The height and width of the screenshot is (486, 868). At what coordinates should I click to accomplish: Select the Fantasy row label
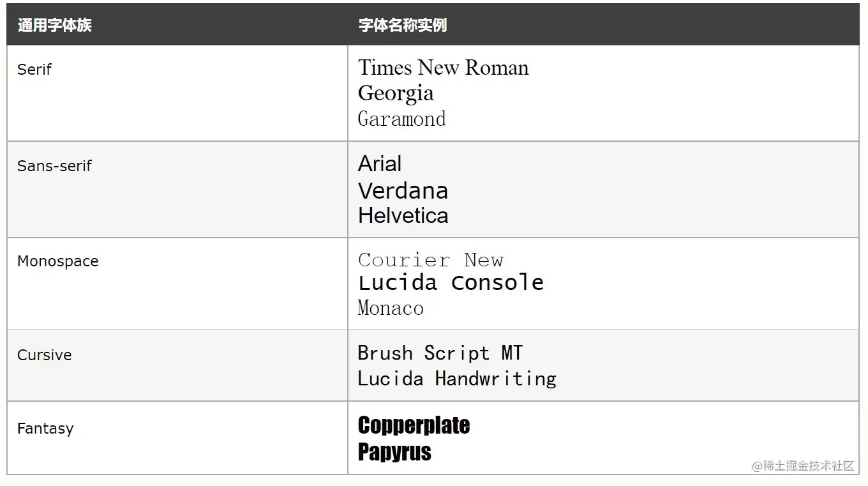tap(45, 428)
